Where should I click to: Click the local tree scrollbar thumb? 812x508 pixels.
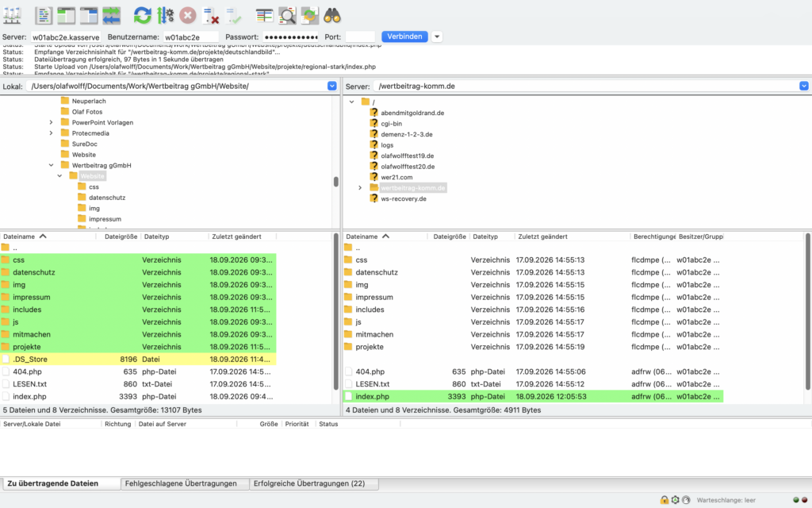[336, 182]
